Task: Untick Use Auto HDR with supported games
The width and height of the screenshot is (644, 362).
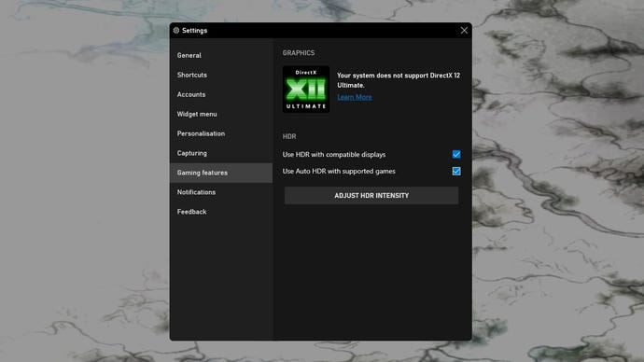Action: click(456, 171)
